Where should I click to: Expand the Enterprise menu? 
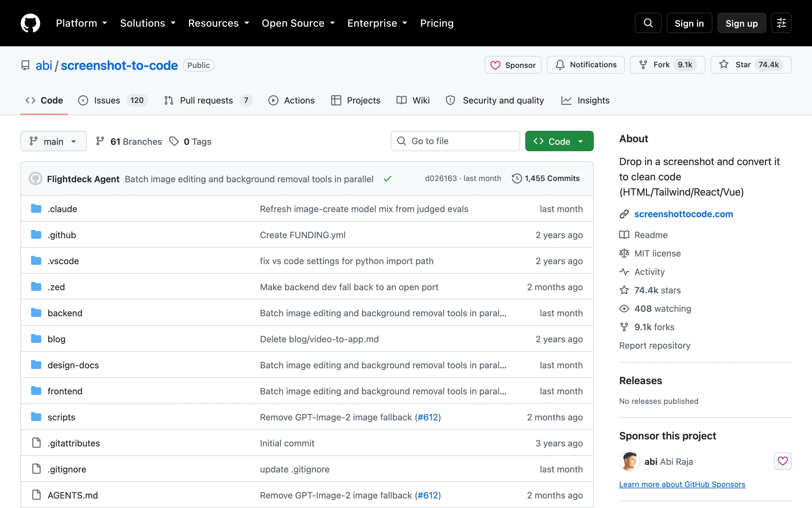[x=377, y=23]
